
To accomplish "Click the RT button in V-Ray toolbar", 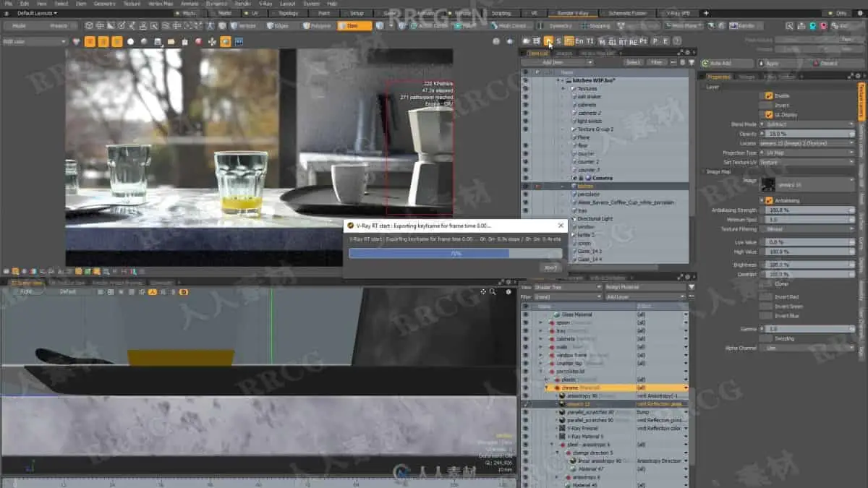I will (623, 41).
